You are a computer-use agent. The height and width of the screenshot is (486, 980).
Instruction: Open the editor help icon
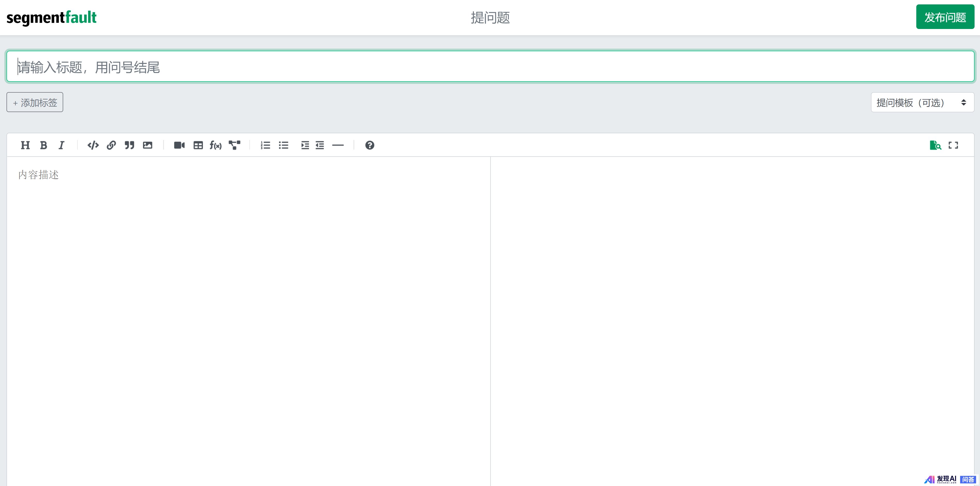[x=369, y=145]
